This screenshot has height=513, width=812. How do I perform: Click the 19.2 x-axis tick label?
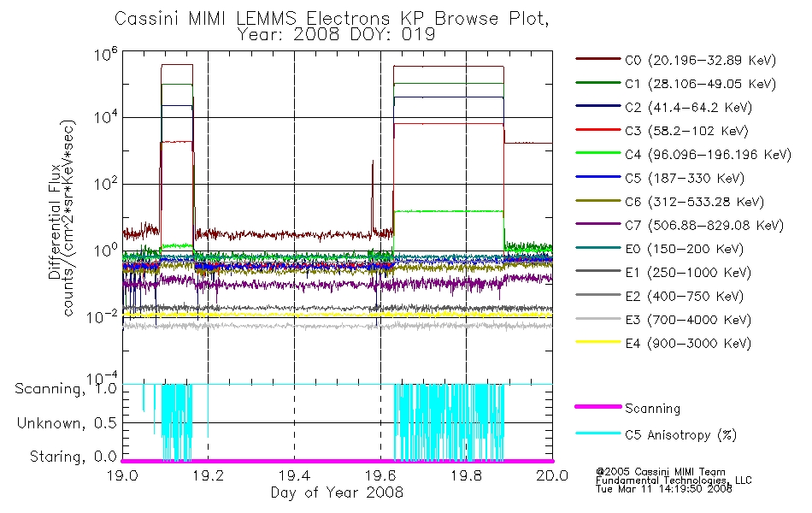[209, 475]
